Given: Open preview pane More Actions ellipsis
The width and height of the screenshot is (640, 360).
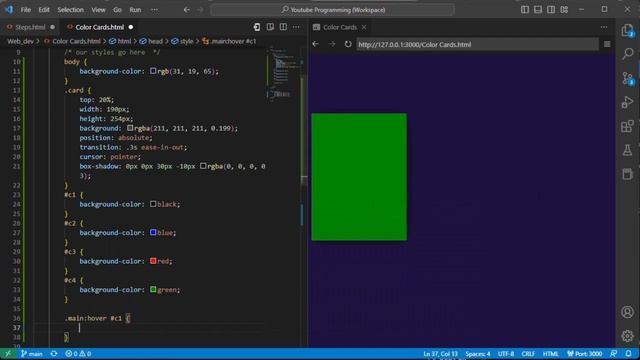Looking at the screenshot, I should point(604,27).
